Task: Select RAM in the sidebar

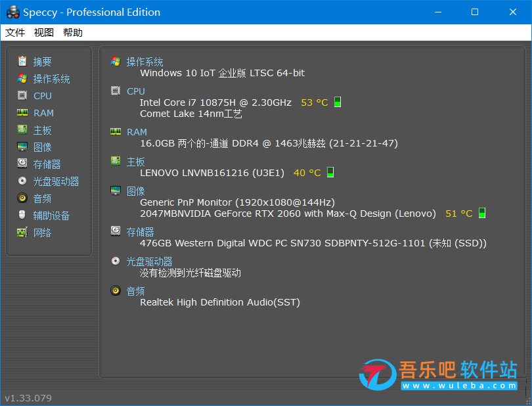Action: [43, 113]
